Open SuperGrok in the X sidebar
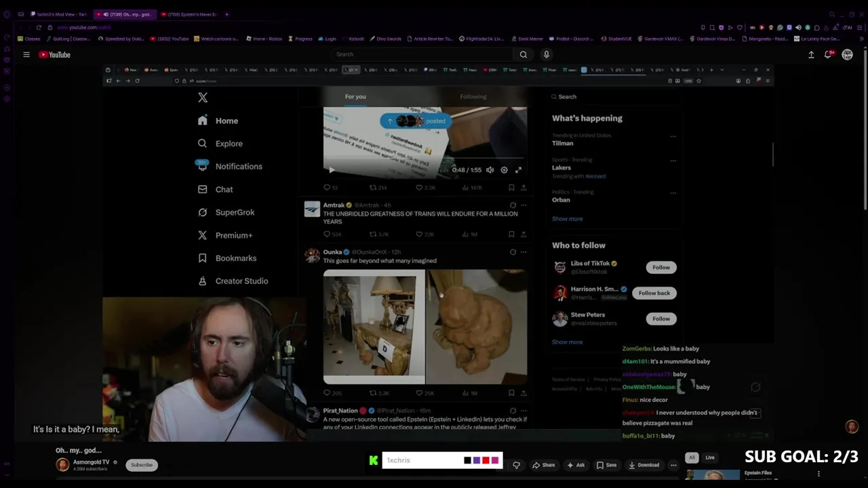This screenshot has height=488, width=868. 226,212
